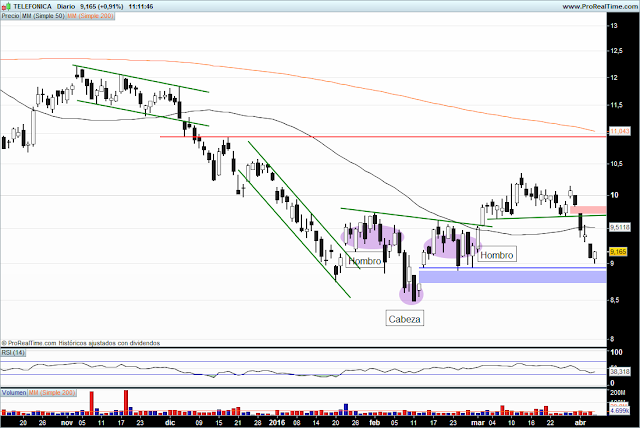Click the candlestick icon beside TELEFONICA title
Viewport: 640px width, 428px height.
[x=6, y=7]
